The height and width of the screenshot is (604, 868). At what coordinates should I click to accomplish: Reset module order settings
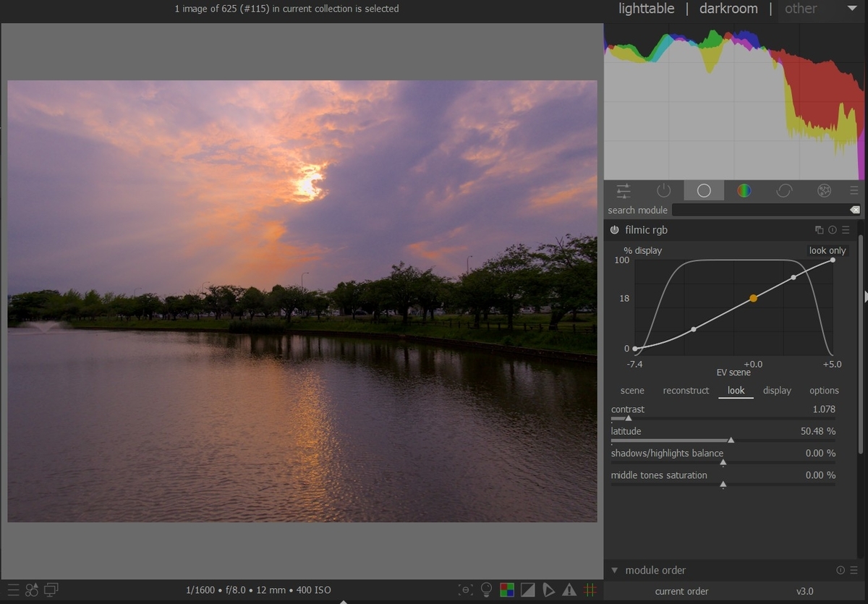(841, 570)
